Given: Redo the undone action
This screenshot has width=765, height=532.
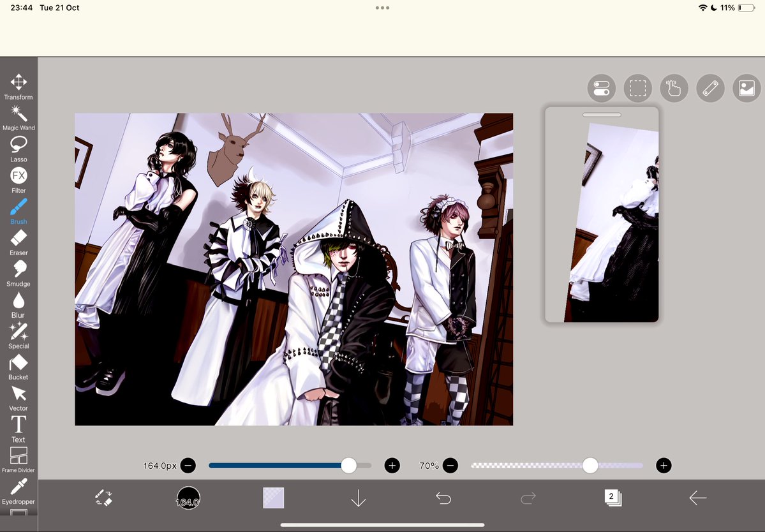Looking at the screenshot, I should coord(528,498).
